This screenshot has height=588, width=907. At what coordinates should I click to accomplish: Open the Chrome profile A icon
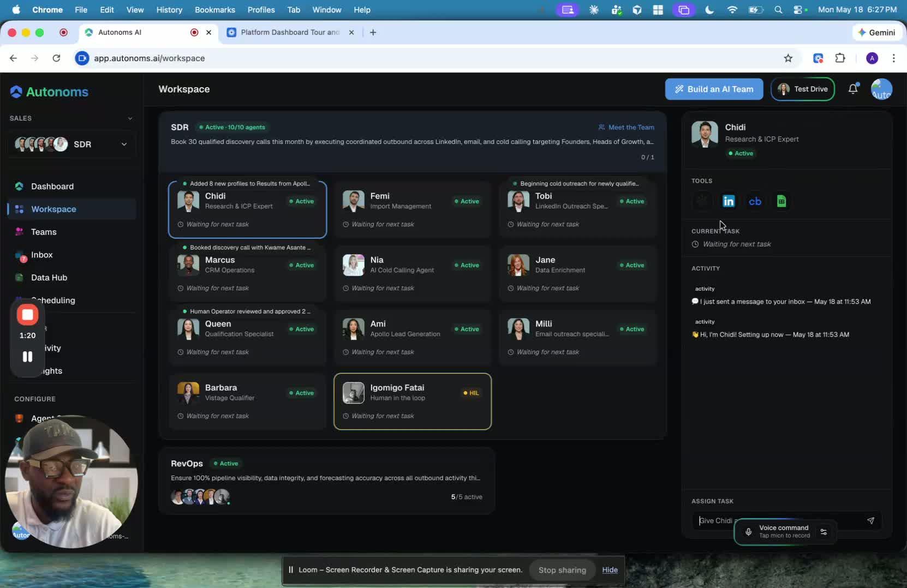tap(872, 58)
